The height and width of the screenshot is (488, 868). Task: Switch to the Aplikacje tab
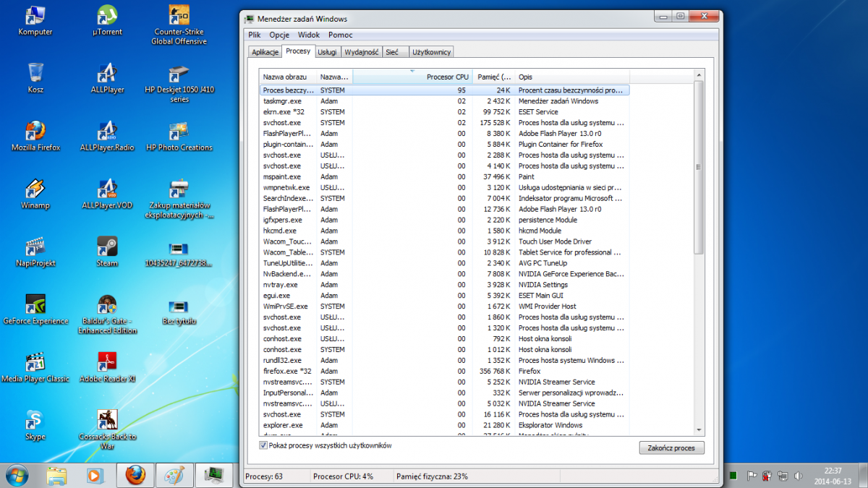coord(265,52)
